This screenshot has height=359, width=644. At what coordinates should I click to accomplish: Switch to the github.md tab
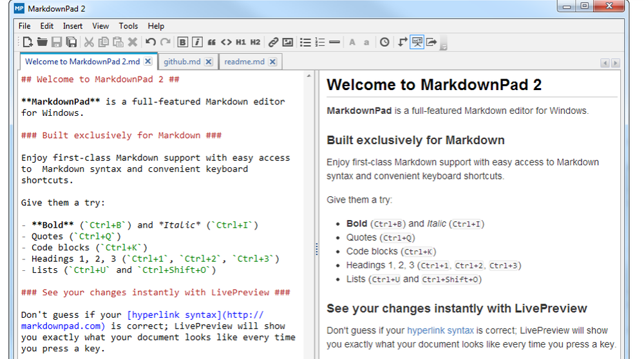coord(182,62)
